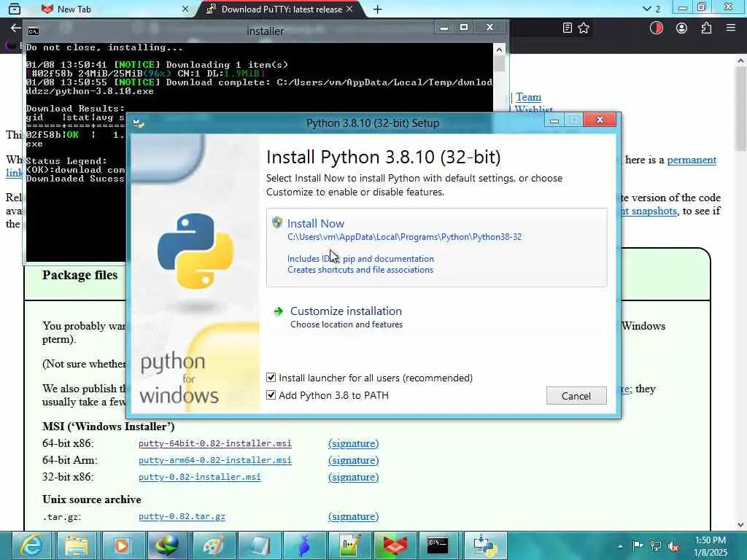The width and height of the screenshot is (747, 560).
Task: Open signature link for .tar.gz
Action: coord(354,516)
